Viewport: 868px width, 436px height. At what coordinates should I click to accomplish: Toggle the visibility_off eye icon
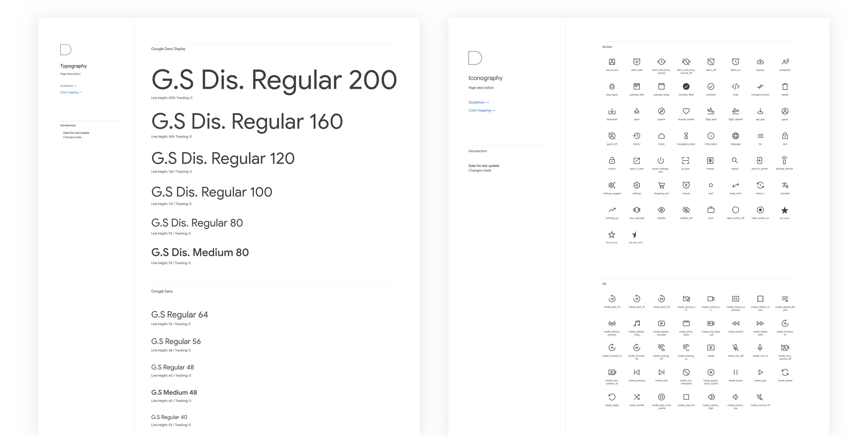686,210
